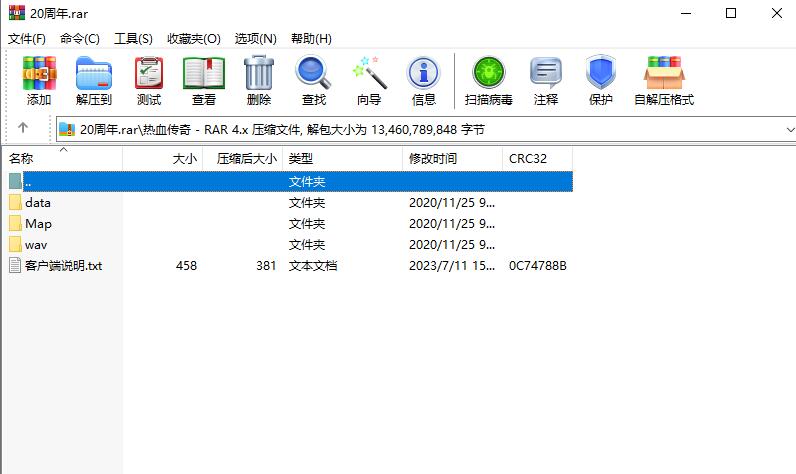This screenshot has width=796, height=474.
Task: Run the Test (测试) archive tool
Action: point(149,73)
